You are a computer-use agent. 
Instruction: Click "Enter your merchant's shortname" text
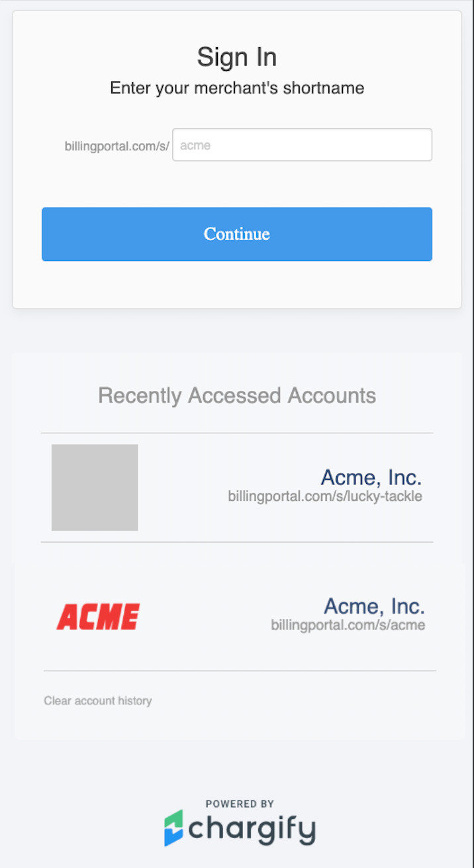[x=236, y=88]
